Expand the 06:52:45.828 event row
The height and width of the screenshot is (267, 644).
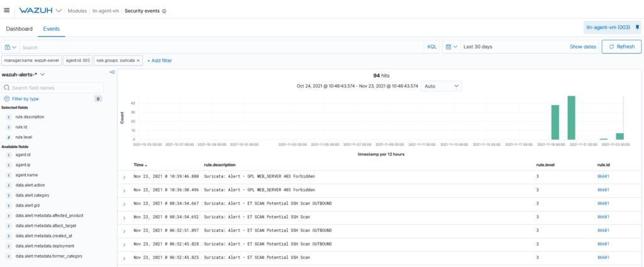point(125,244)
